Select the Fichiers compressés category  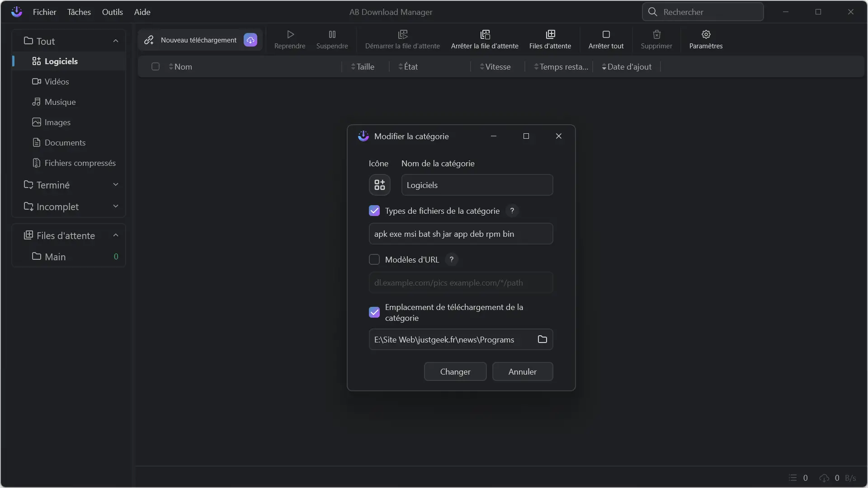coord(69,163)
